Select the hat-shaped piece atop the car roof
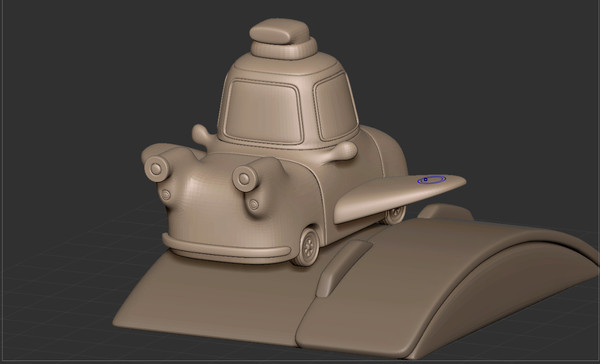 coord(284,39)
